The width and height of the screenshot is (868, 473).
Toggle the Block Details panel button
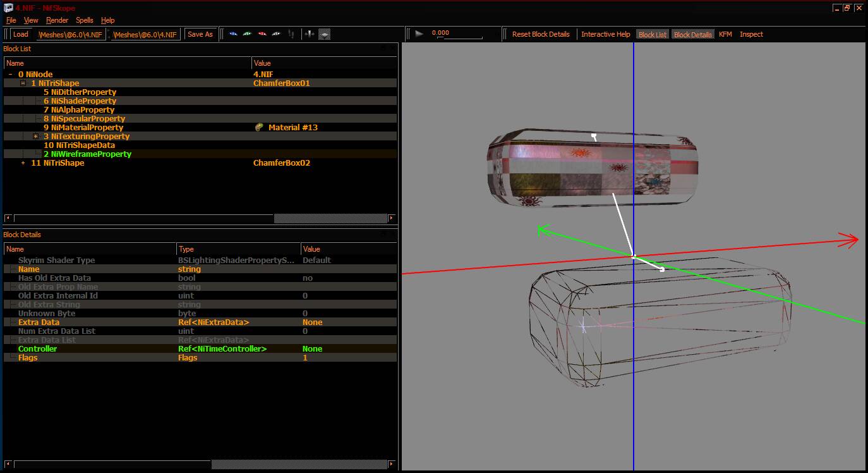coord(693,34)
